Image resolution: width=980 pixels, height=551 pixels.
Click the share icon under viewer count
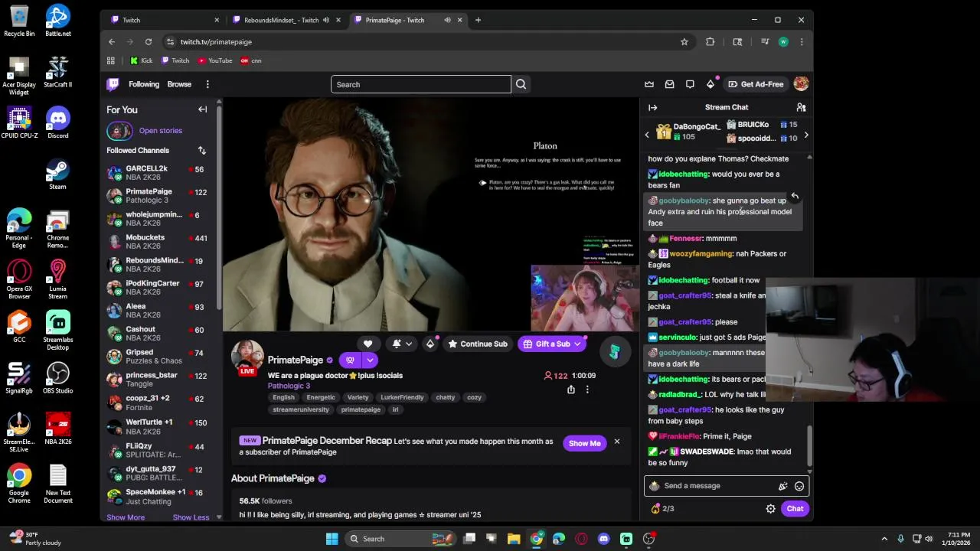pos(570,390)
